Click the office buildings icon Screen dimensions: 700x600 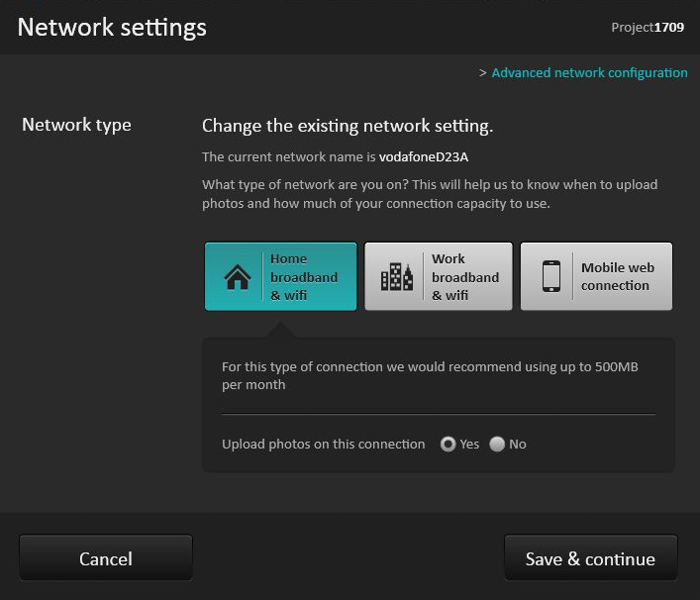coord(397,277)
